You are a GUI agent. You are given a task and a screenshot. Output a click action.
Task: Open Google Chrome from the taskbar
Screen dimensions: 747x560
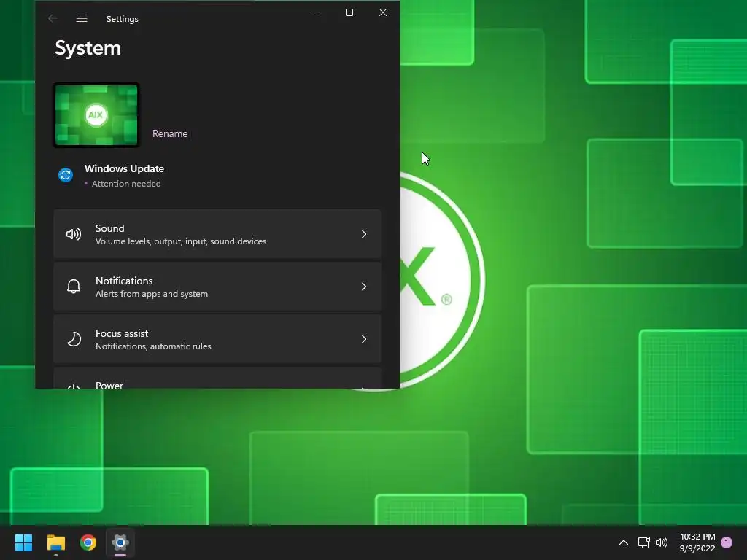click(x=88, y=542)
